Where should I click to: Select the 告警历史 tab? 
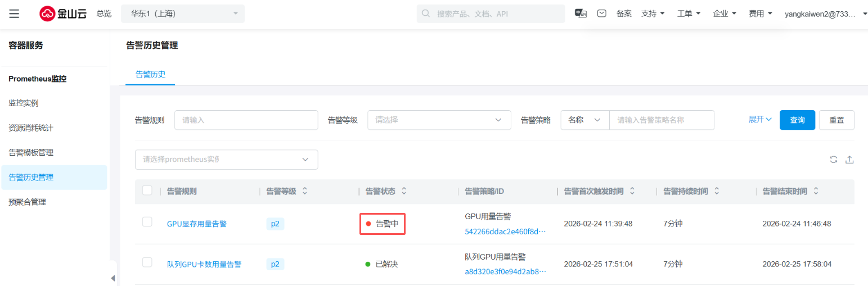150,74
